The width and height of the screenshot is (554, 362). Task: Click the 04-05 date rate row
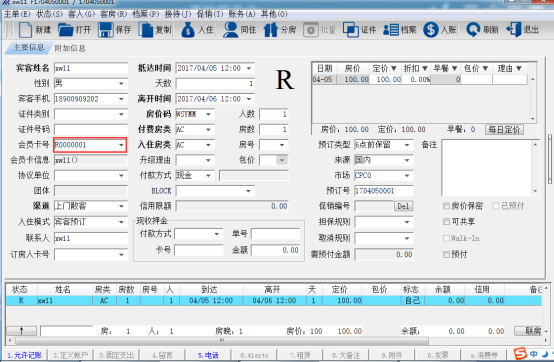coord(419,79)
